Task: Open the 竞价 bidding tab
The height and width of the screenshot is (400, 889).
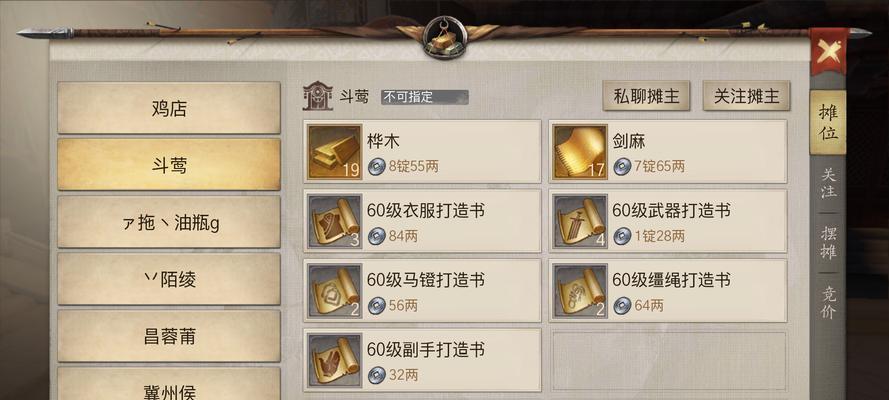Action: 828,302
